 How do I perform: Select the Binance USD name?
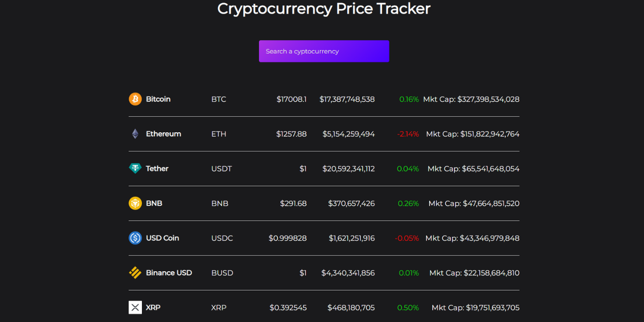click(169, 273)
